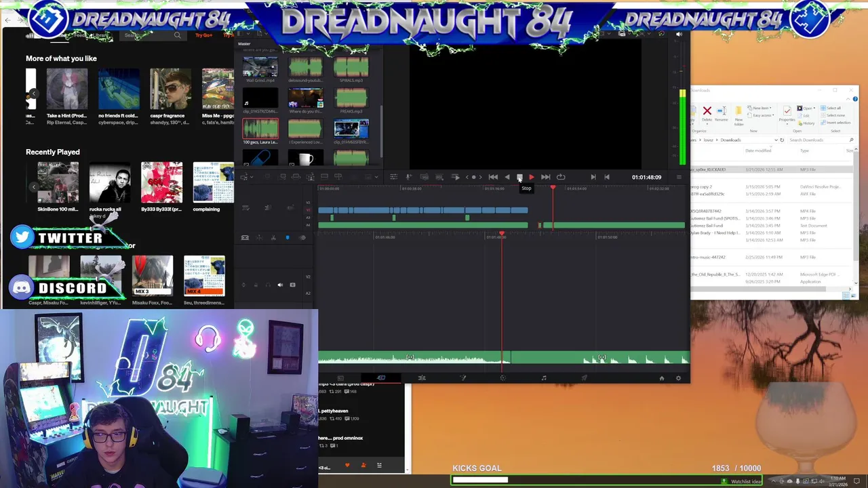Toggle the headphones solo icon on the audio track

pos(268,285)
